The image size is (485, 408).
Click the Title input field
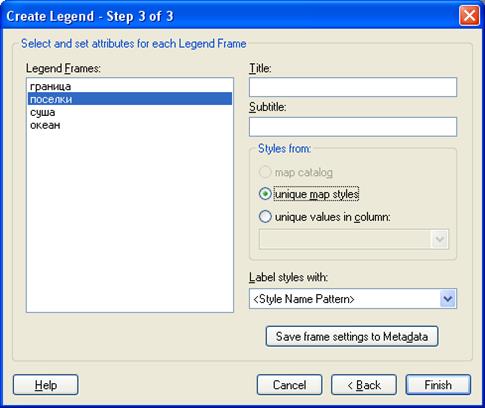(x=353, y=87)
